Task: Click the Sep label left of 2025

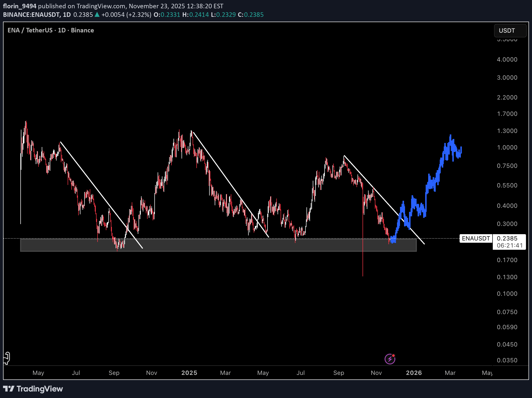Action: [114, 373]
